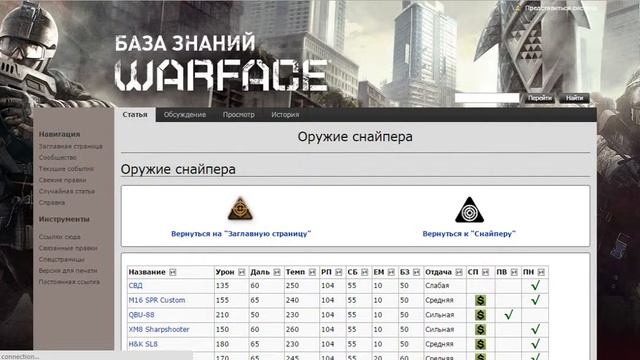Screen dimensions: 640x360
Task: Click ПН checkmark in СВД row
Action: pos(536,285)
